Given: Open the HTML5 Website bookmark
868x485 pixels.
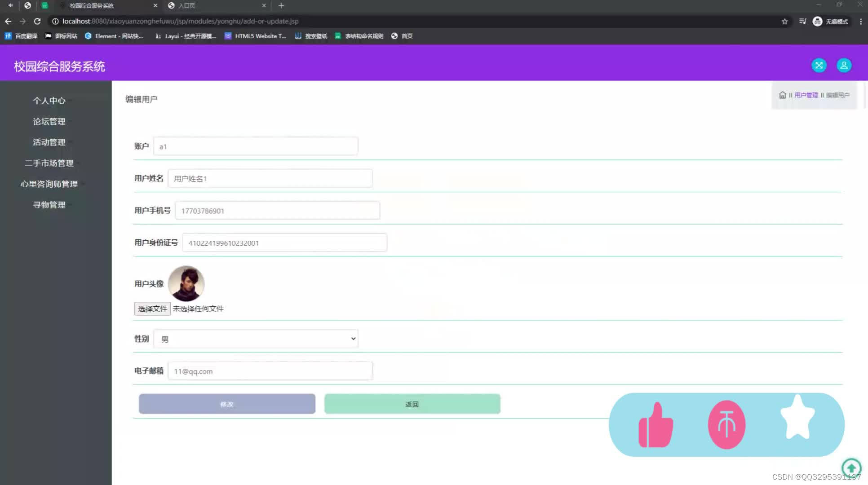Looking at the screenshot, I should coord(255,36).
